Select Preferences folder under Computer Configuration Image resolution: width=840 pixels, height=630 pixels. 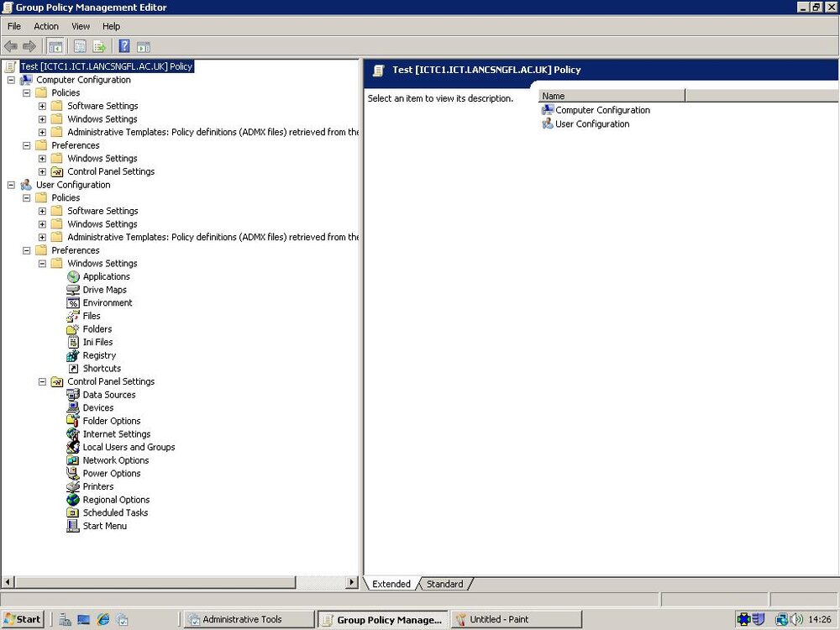pos(68,145)
